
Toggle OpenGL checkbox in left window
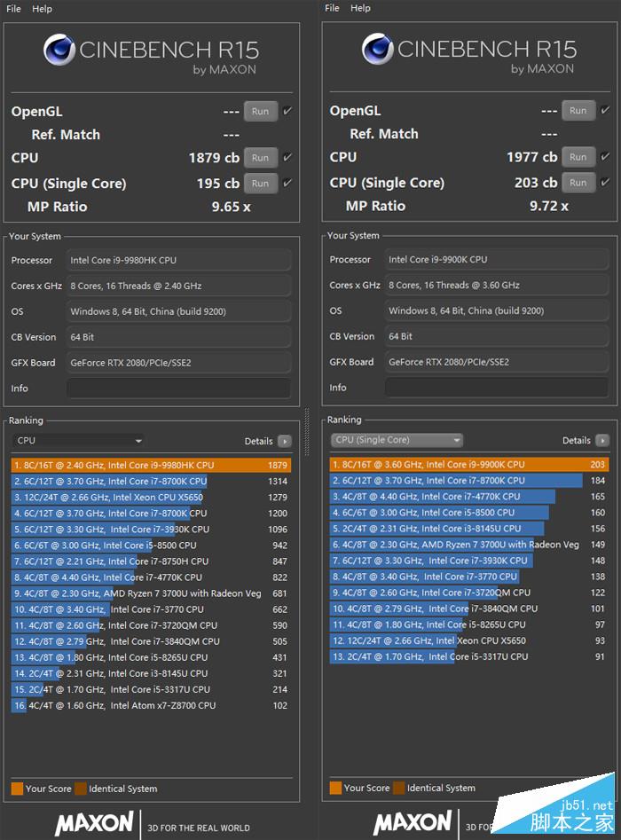(x=287, y=111)
